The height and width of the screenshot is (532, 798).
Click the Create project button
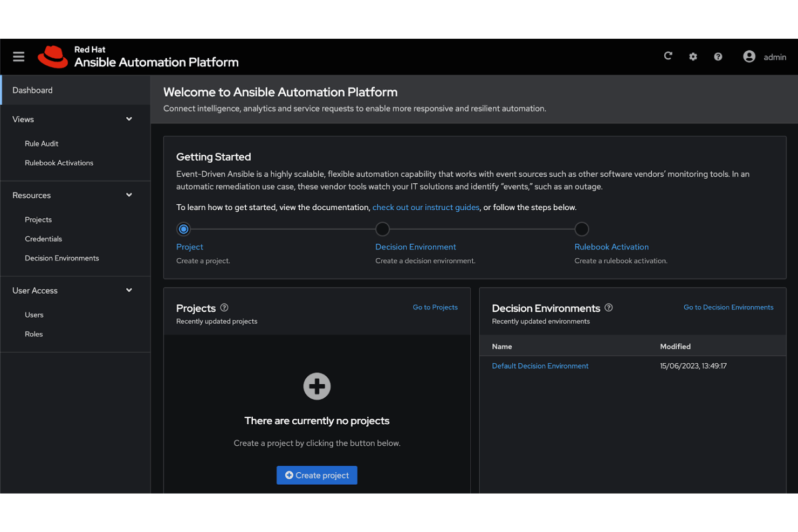tap(317, 475)
